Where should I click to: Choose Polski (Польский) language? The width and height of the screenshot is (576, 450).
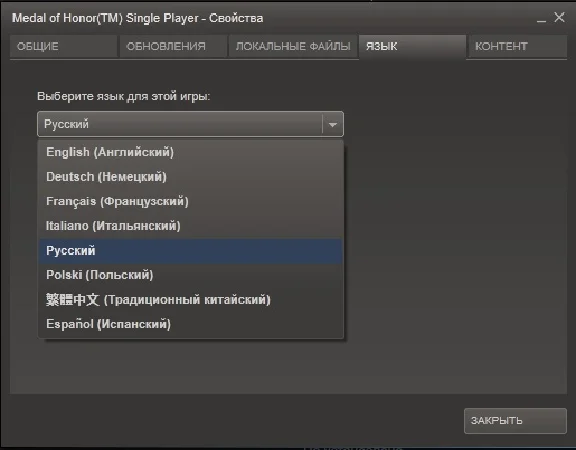tap(190, 275)
